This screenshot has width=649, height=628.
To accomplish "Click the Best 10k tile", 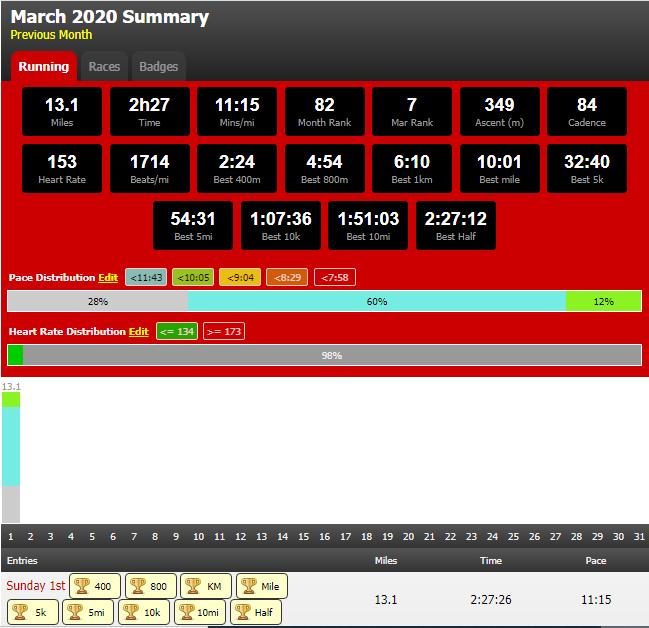I will 281,226.
